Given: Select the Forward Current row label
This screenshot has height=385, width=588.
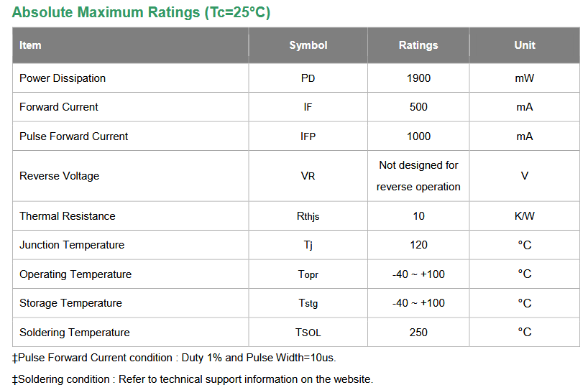Looking at the screenshot, I should pyautogui.click(x=58, y=107).
